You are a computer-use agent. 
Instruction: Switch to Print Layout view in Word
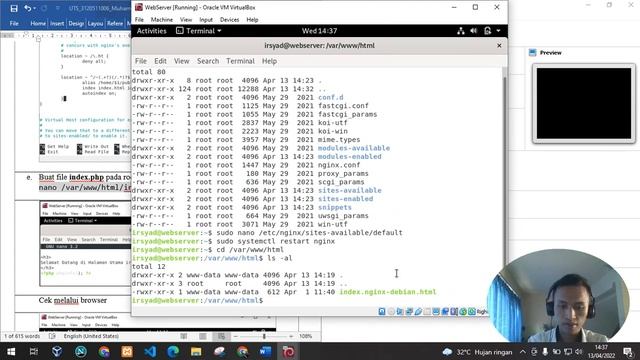pyautogui.click(x=203, y=336)
